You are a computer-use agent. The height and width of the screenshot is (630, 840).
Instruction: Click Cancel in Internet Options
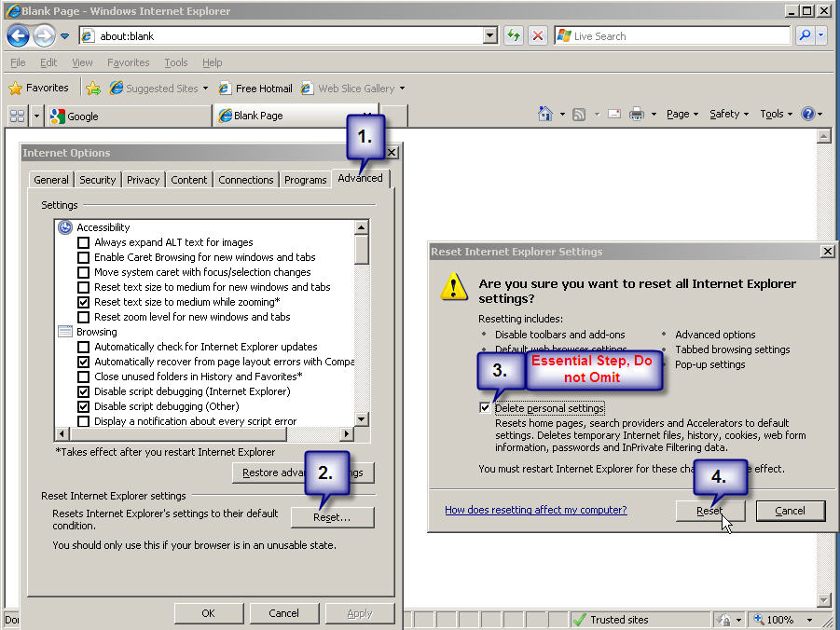coord(284,613)
